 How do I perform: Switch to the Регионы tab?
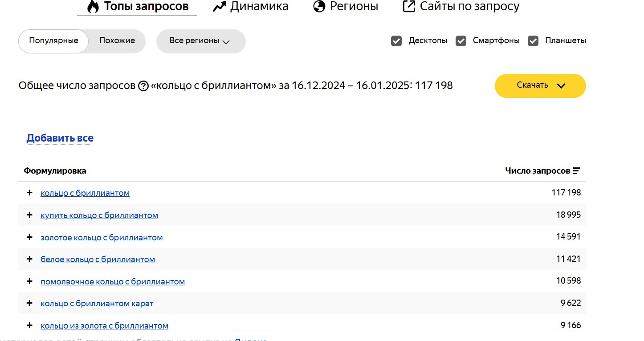tap(346, 7)
